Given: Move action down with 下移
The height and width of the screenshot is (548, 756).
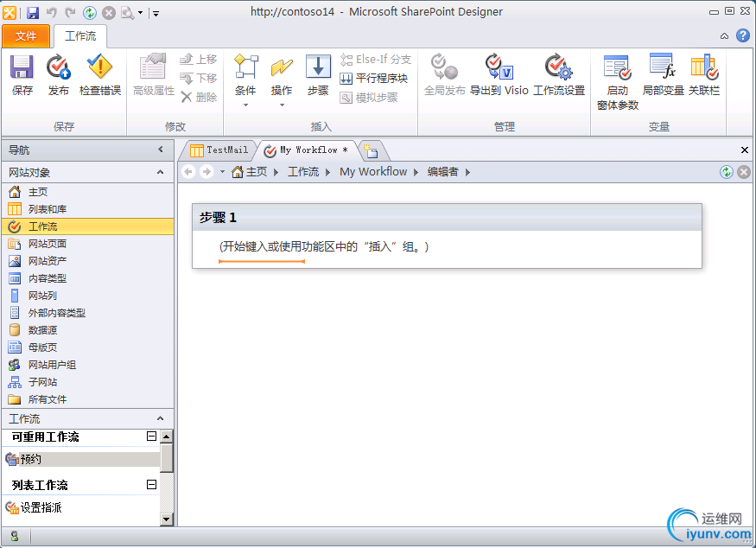Looking at the screenshot, I should tap(199, 78).
